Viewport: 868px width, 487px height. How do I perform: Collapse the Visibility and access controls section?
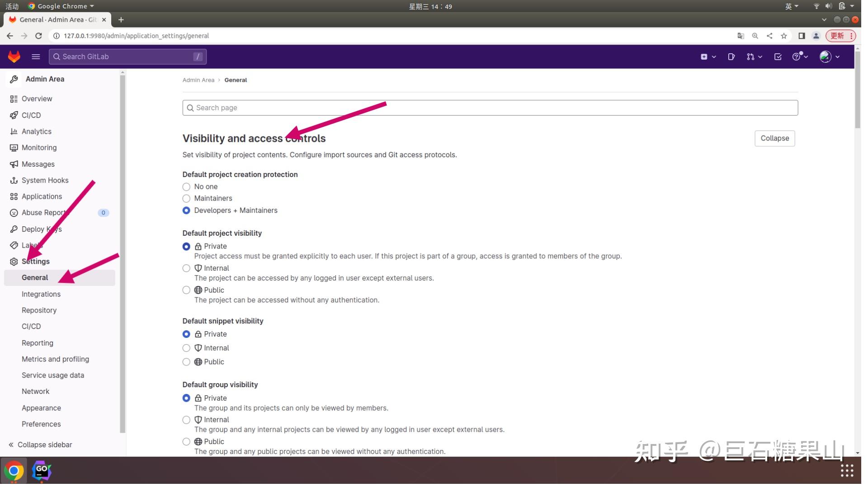coord(774,138)
